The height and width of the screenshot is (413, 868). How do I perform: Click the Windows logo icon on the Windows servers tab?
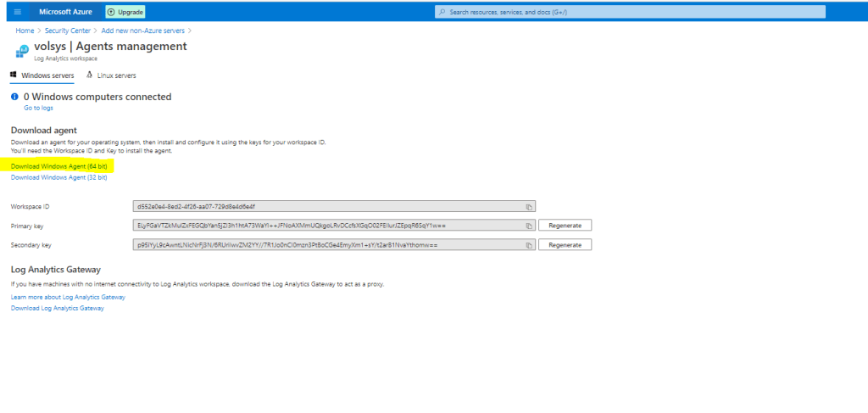coord(14,74)
